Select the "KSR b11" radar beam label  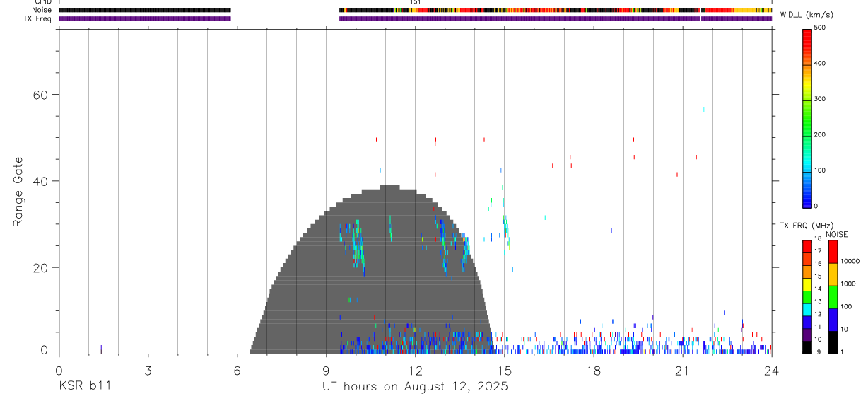[x=85, y=386]
